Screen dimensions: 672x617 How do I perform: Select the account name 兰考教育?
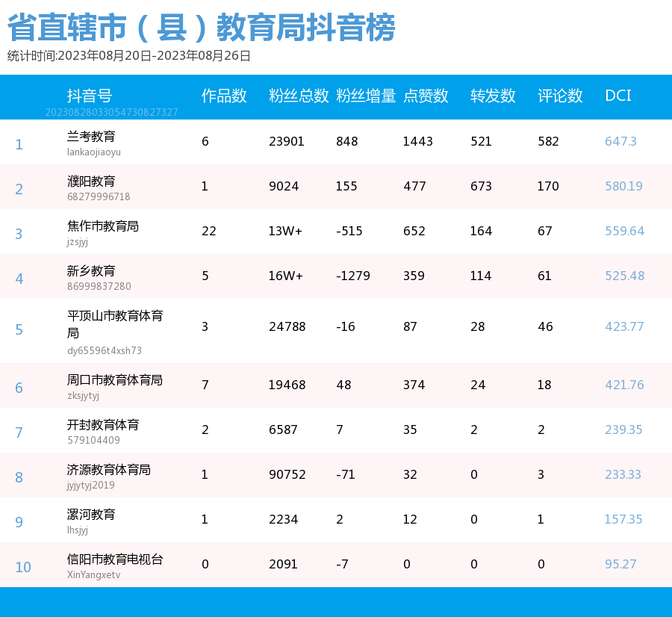pos(91,137)
